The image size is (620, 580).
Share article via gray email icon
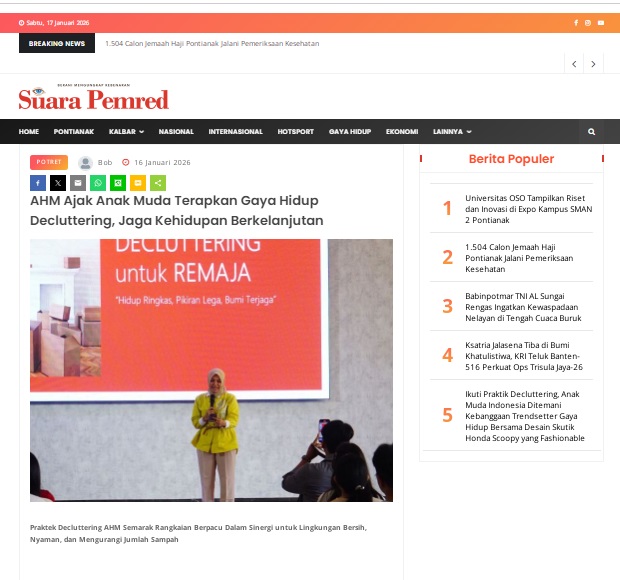[x=78, y=183]
